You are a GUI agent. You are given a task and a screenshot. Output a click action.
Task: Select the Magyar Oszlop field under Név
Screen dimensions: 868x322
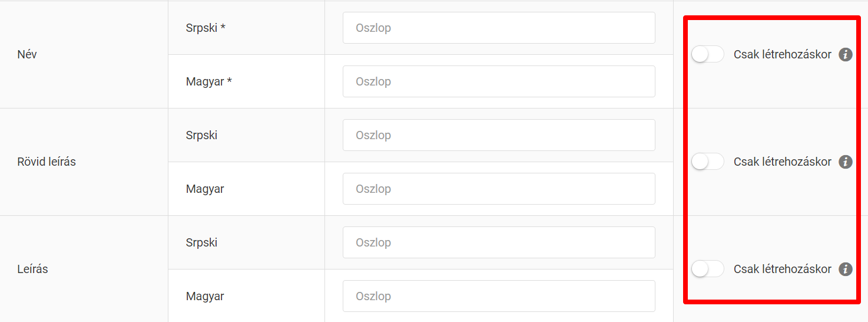[x=499, y=81]
